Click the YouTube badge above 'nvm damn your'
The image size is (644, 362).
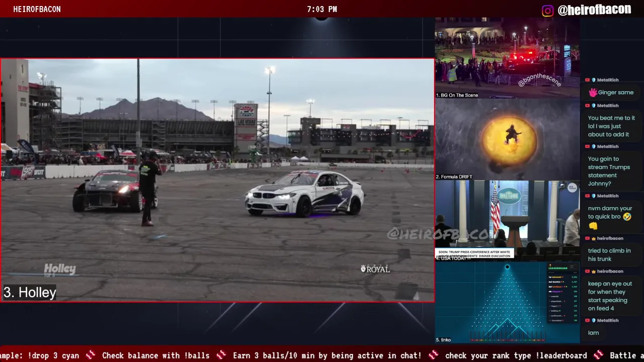[587, 196]
